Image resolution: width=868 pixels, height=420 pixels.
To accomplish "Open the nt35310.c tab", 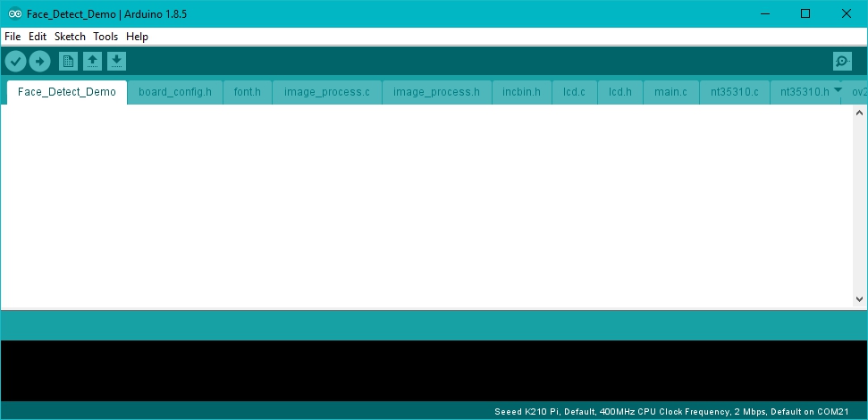I will [735, 92].
